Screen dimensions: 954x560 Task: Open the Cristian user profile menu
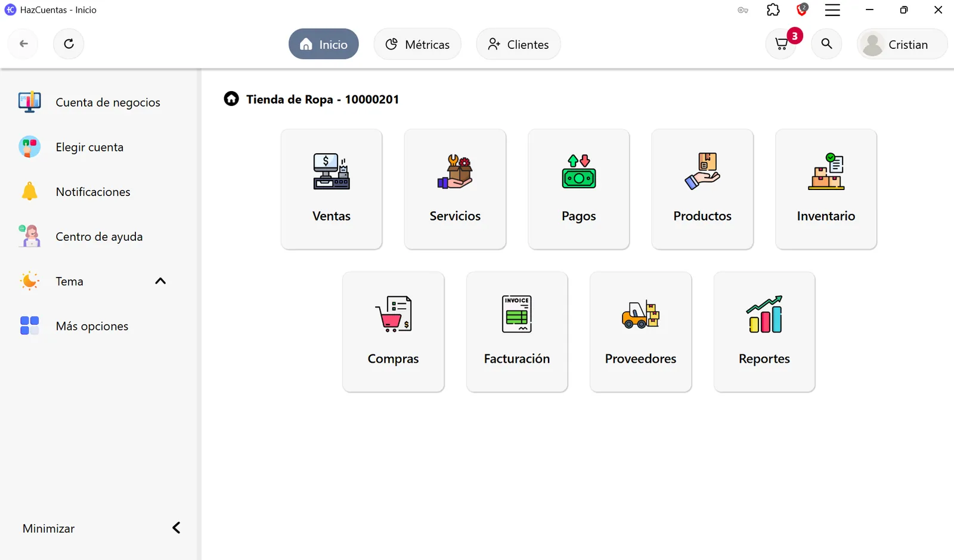click(x=902, y=44)
